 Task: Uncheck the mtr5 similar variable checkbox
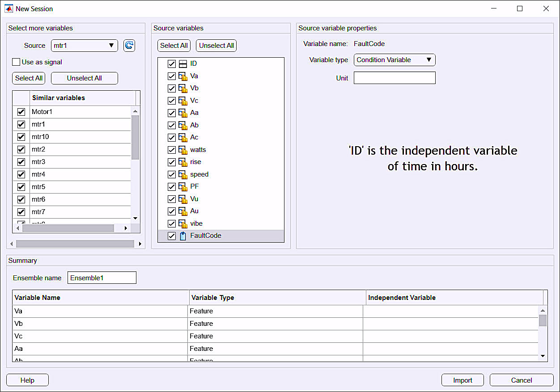pos(21,187)
